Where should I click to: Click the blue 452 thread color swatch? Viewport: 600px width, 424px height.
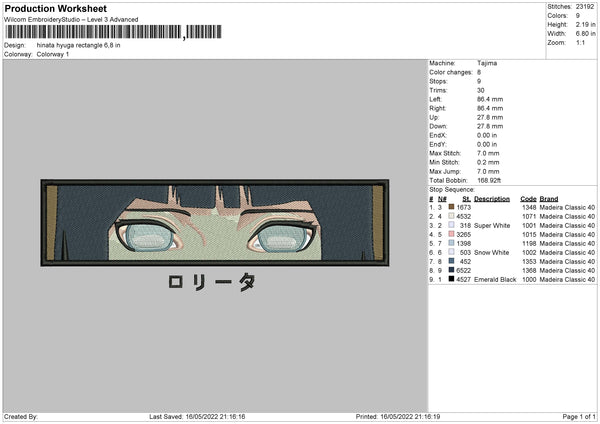tap(451, 261)
